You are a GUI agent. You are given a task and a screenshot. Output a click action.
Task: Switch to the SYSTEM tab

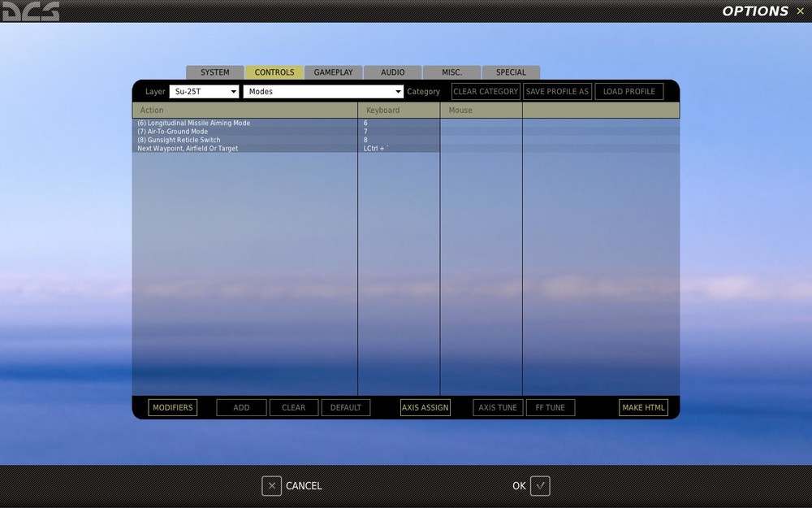tap(215, 72)
